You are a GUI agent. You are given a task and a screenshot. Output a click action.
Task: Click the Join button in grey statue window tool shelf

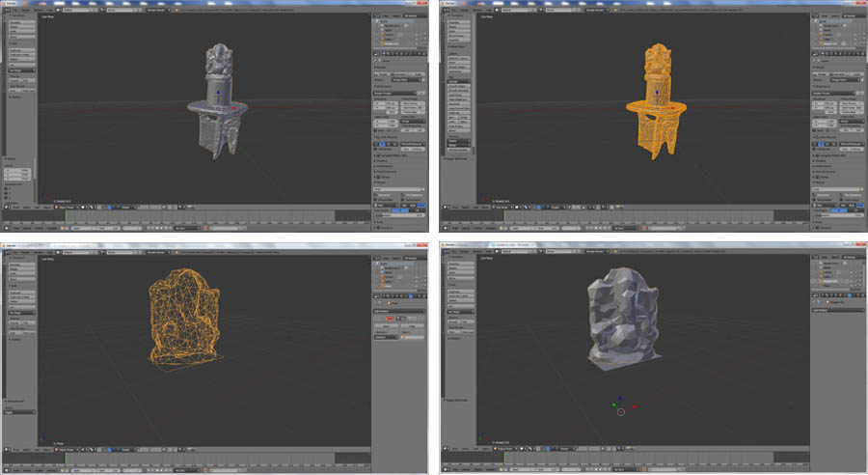coord(22,65)
